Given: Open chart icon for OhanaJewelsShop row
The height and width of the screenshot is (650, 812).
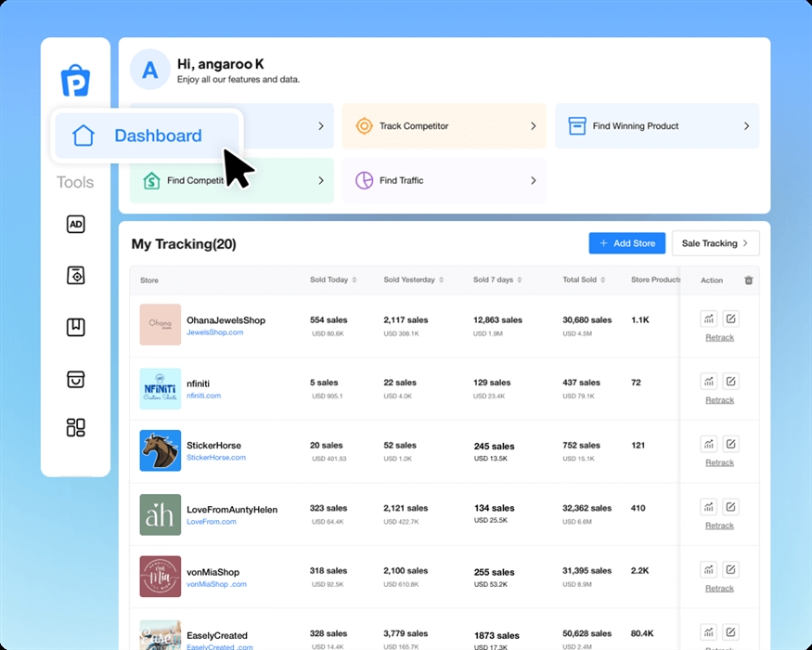Looking at the screenshot, I should click(x=709, y=318).
